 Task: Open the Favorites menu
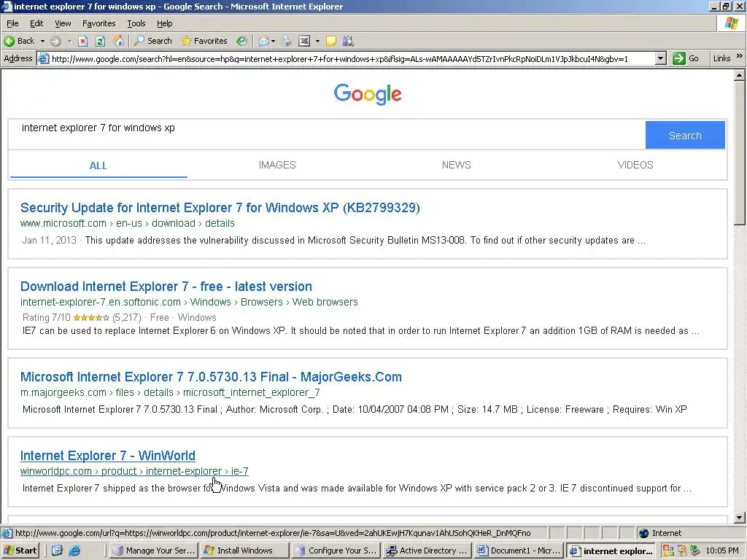point(98,23)
